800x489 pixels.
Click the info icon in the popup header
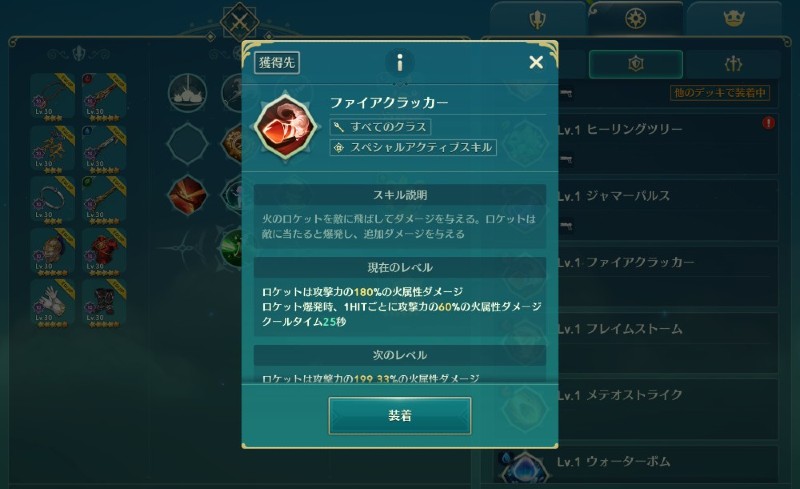coord(399,62)
